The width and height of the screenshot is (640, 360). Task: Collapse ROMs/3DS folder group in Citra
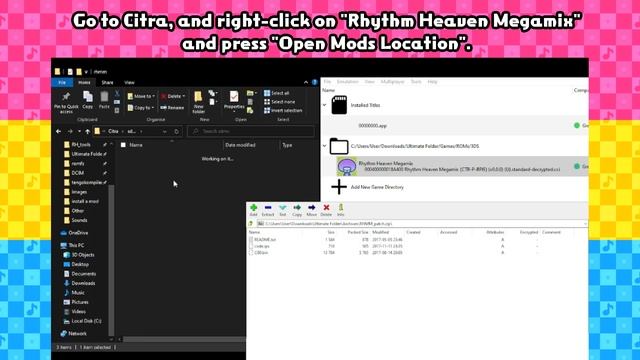(325, 146)
